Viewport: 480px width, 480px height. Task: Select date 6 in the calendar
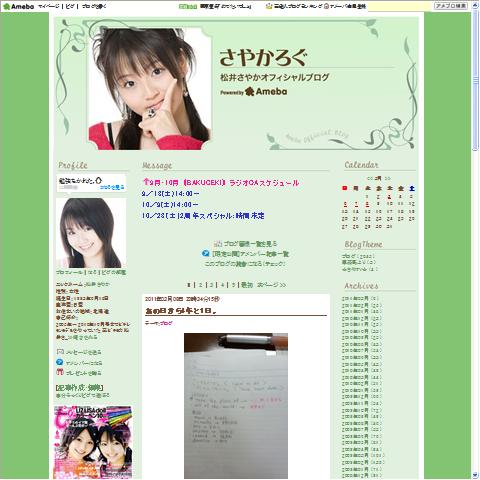345,204
